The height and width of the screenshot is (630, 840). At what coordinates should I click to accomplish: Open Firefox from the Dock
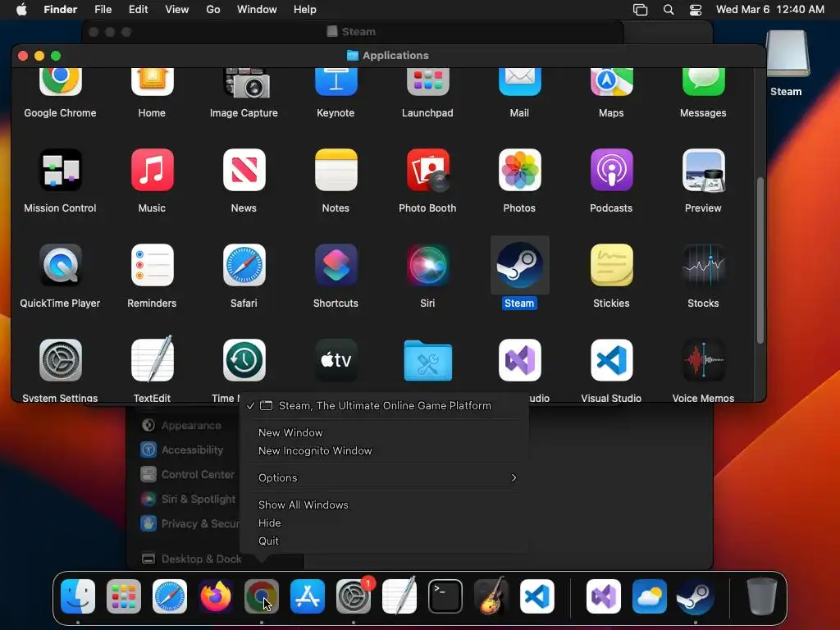216,596
